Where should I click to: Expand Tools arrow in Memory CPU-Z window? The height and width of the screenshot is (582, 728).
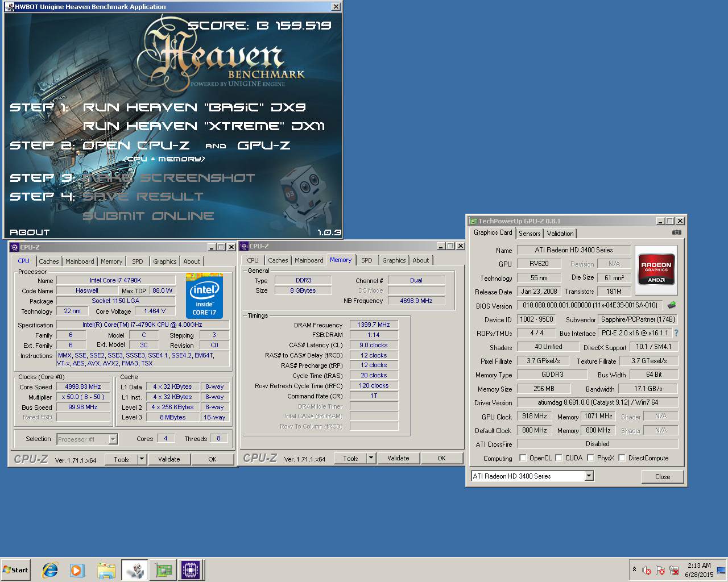pyautogui.click(x=371, y=458)
